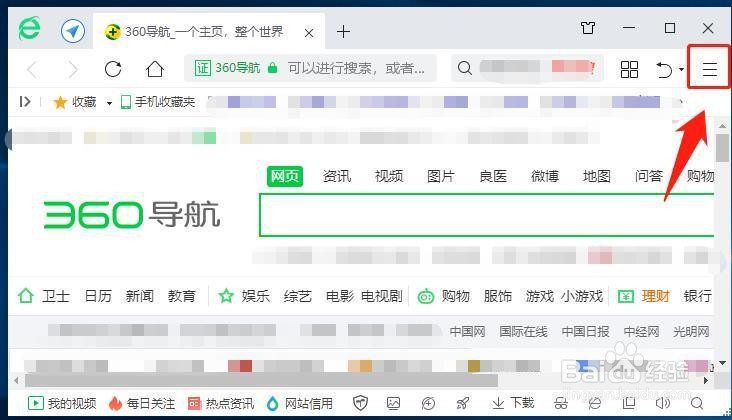
Task: Go back with the back arrow
Action: (32, 70)
